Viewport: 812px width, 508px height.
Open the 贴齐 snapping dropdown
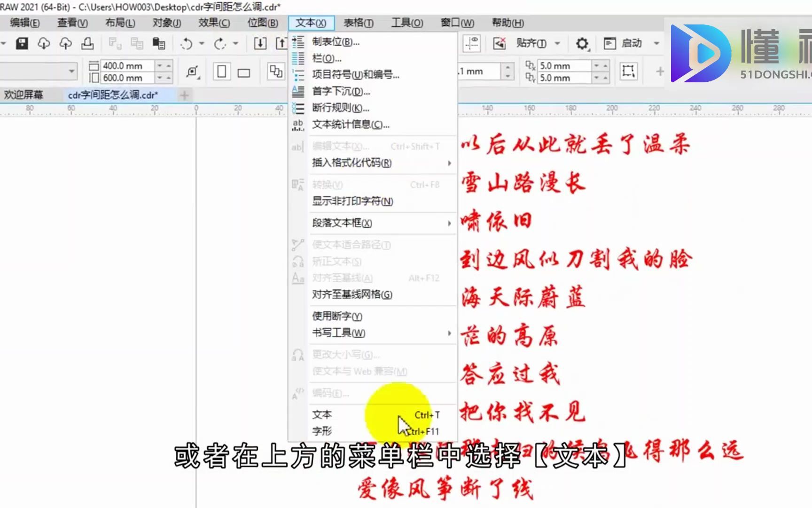coord(557,43)
